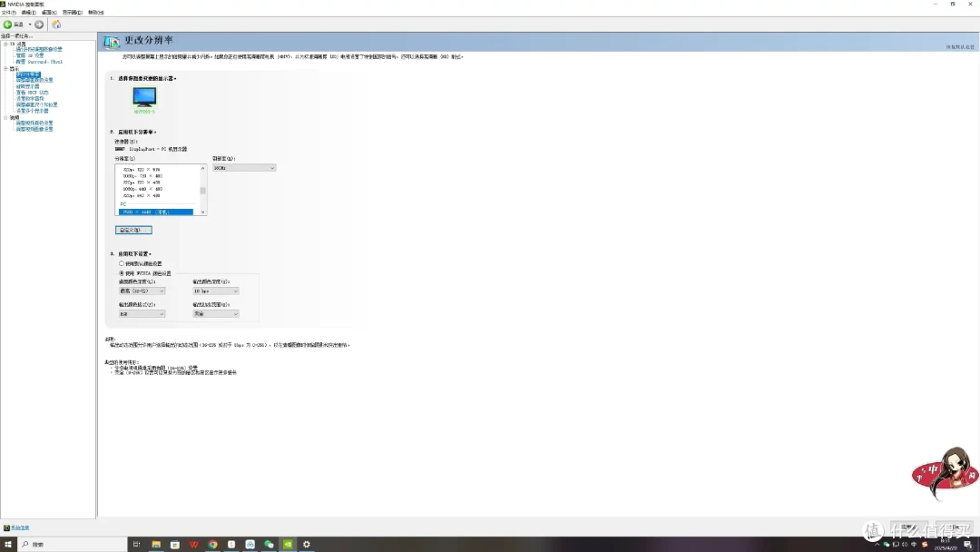This screenshot has height=552, width=980.
Task: Collapse the 3D 设置 tree node
Action: 5,44
